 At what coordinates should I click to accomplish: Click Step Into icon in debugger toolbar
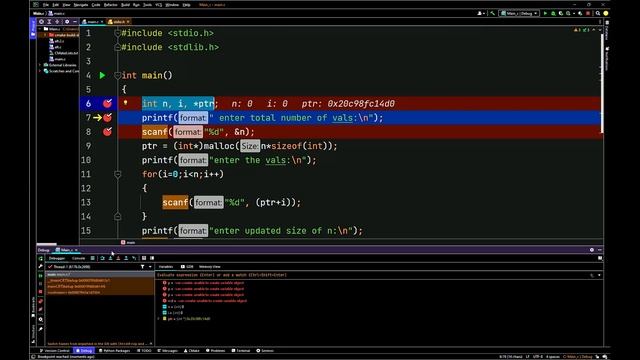[110, 258]
